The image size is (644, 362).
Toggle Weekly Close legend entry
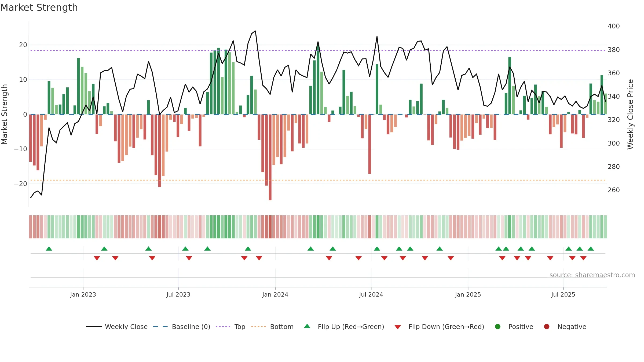coord(117,327)
